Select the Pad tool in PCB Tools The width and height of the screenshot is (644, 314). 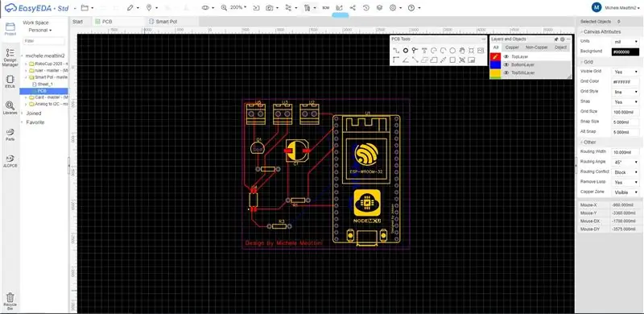pos(406,51)
